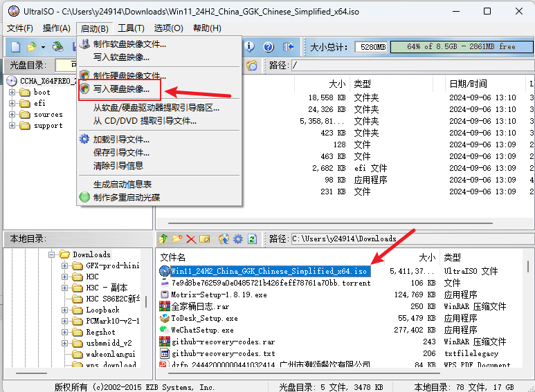
Task: Expand the usbmmidd_v2 folder node
Action: [64, 343]
